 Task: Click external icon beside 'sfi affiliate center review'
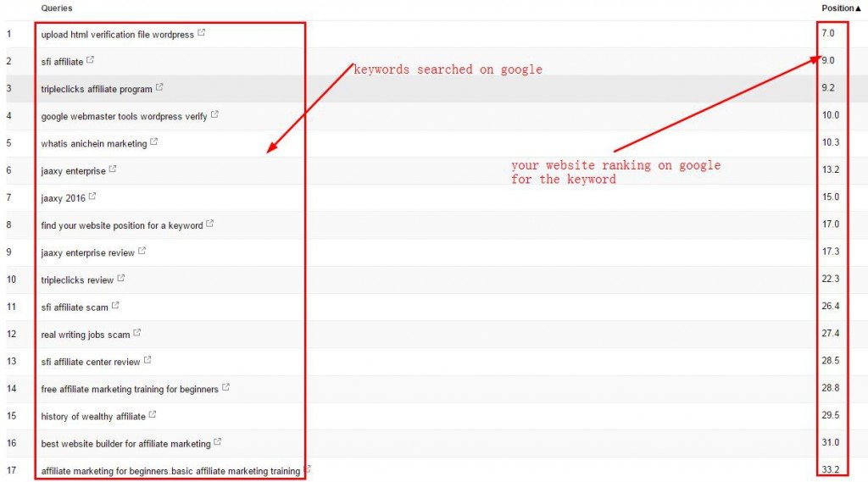[x=147, y=360]
